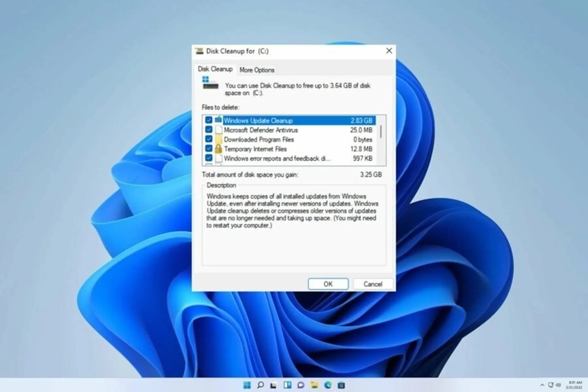Cancel the Disk Cleanup dialog
Viewport: 588px width, 392px height.
pos(373,284)
